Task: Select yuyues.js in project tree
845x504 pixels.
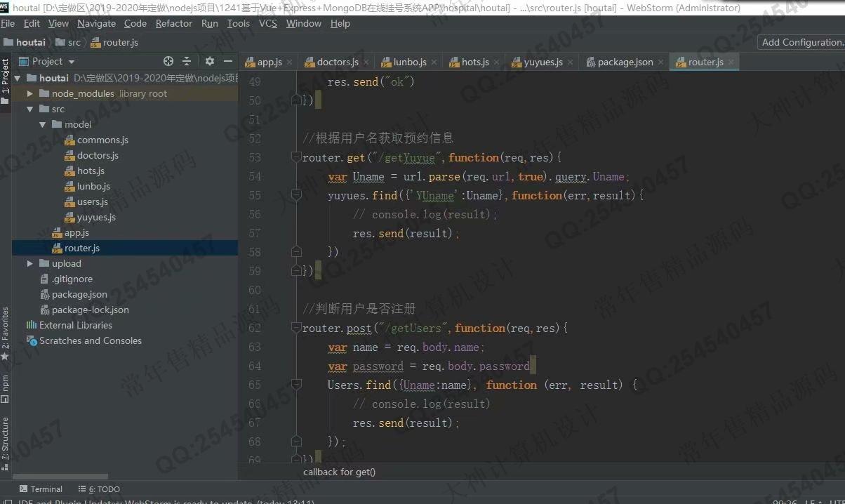Action: click(90, 217)
